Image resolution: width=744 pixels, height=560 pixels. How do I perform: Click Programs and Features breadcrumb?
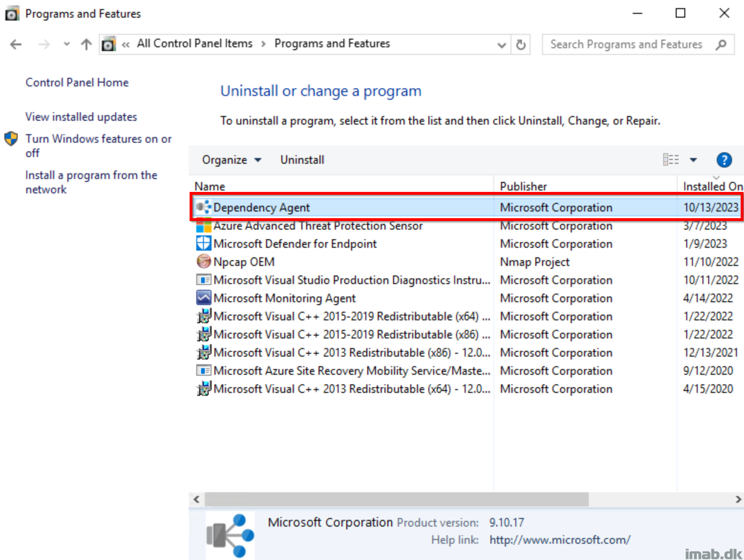coord(332,43)
